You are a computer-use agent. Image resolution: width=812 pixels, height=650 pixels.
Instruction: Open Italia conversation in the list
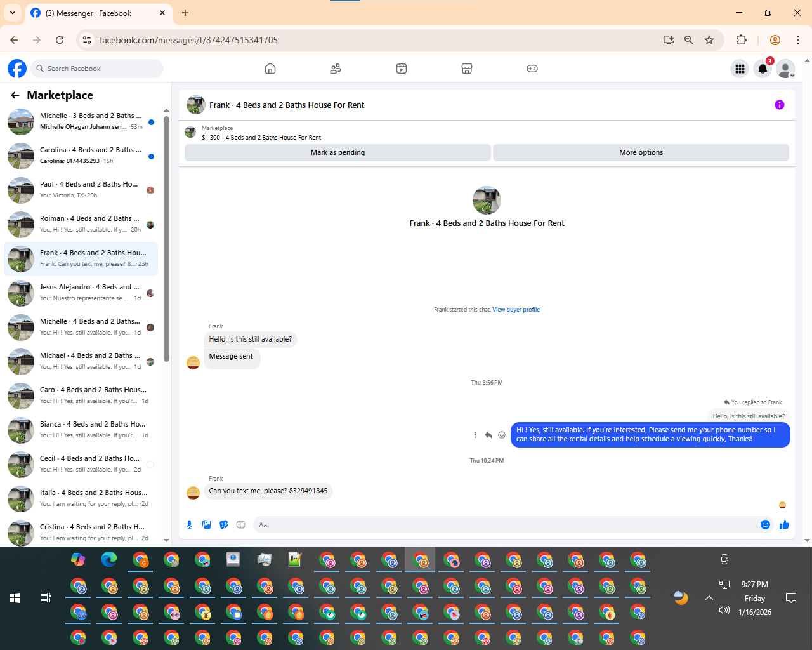[x=81, y=498]
